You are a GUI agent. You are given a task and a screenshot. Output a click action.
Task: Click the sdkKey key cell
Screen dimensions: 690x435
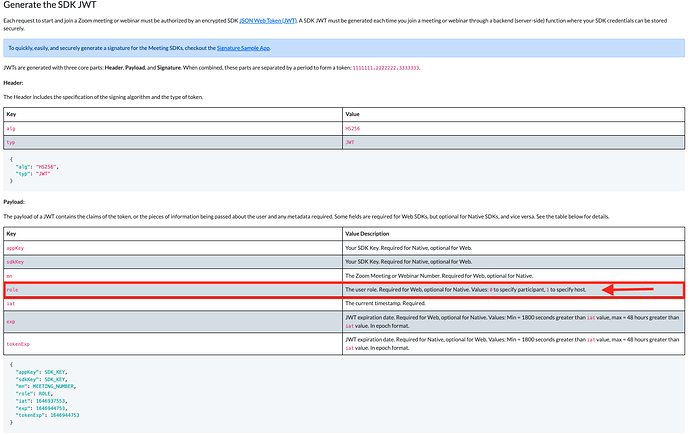pyautogui.click(x=173, y=262)
